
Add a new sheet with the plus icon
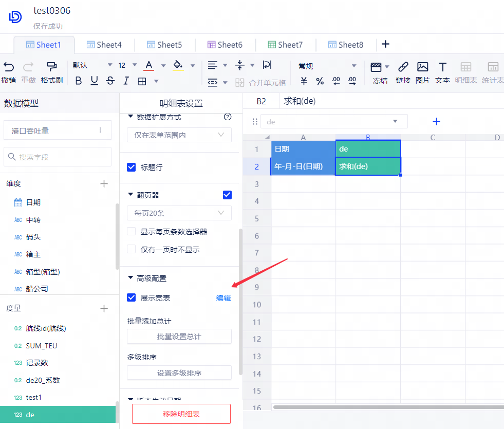click(385, 44)
